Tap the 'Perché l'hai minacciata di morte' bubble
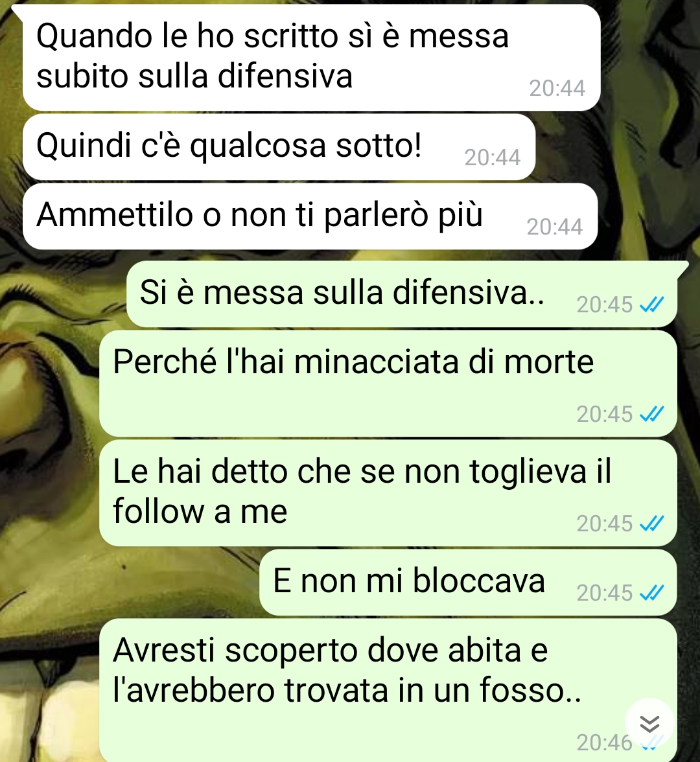Screen dimensions: 700x762 pyautogui.click(x=388, y=384)
